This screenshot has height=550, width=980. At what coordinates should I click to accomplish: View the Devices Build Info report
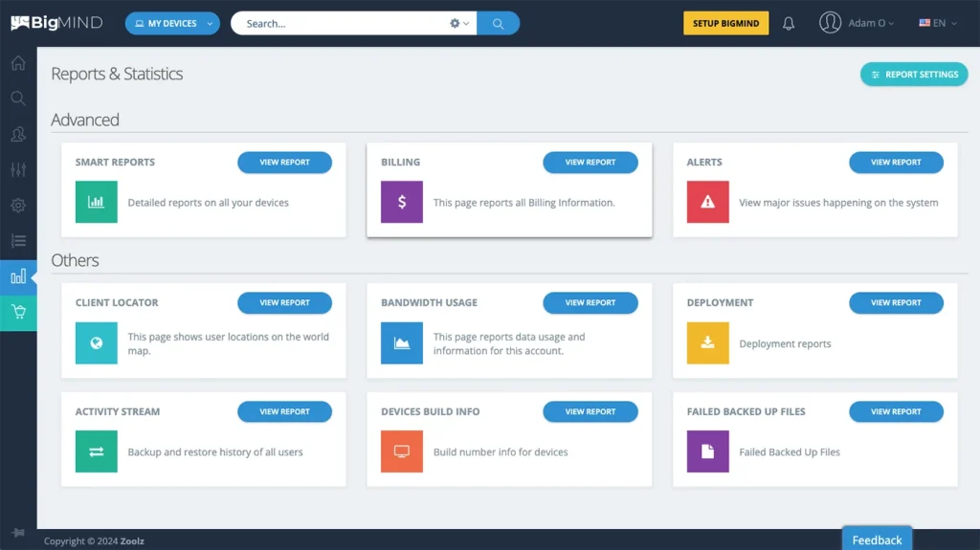pyautogui.click(x=590, y=412)
